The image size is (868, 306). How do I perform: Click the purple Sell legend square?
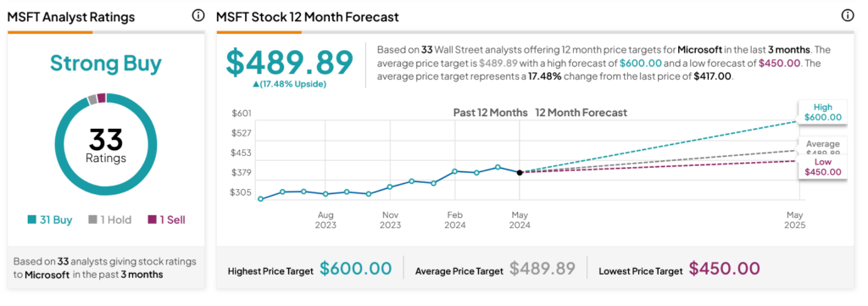(x=153, y=220)
